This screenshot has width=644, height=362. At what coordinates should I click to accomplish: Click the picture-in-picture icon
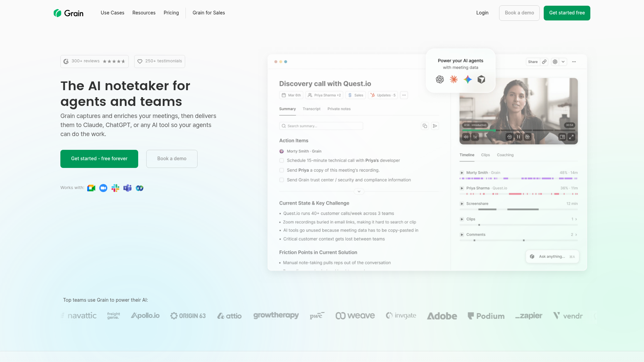pyautogui.click(x=562, y=137)
